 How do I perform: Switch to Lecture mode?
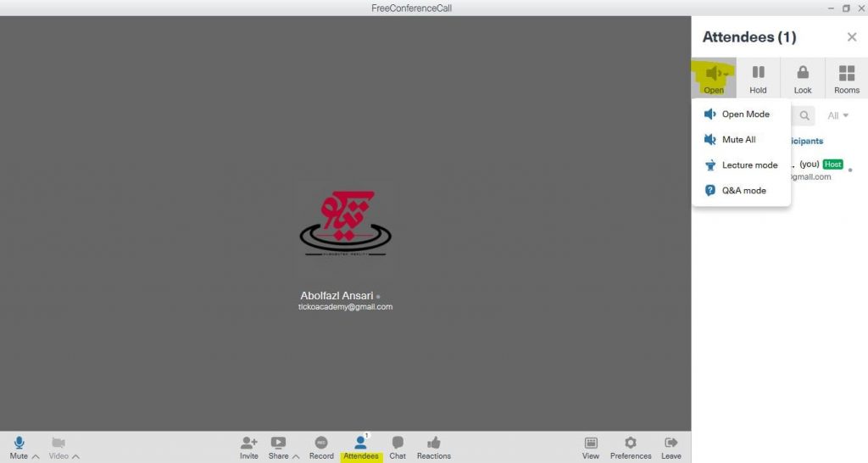pyautogui.click(x=741, y=165)
